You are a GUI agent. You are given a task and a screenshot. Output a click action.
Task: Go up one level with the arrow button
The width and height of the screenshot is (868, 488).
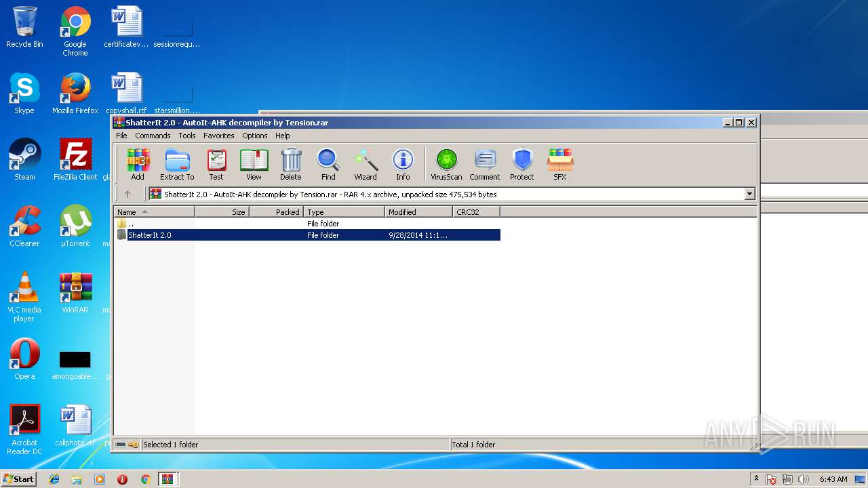[x=127, y=194]
